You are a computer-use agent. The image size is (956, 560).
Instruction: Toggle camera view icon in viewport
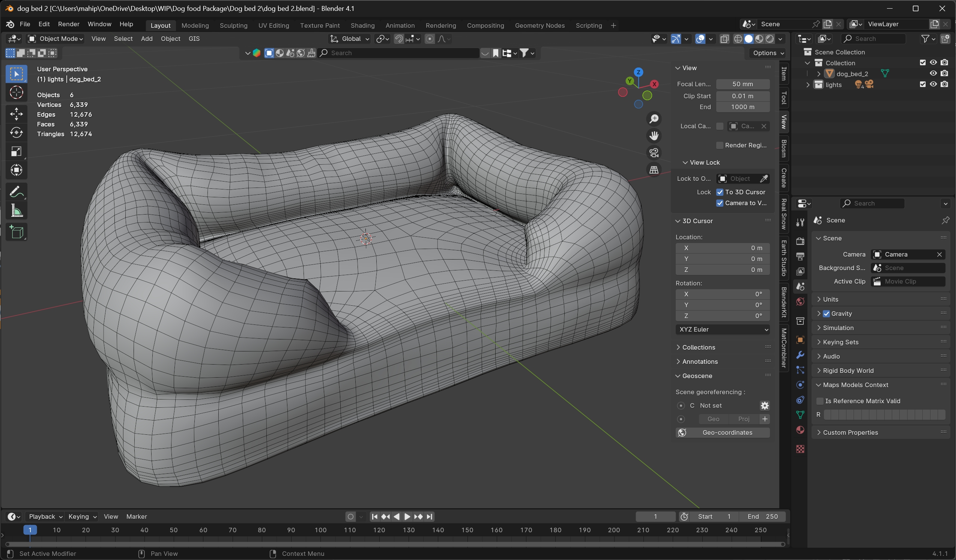654,153
